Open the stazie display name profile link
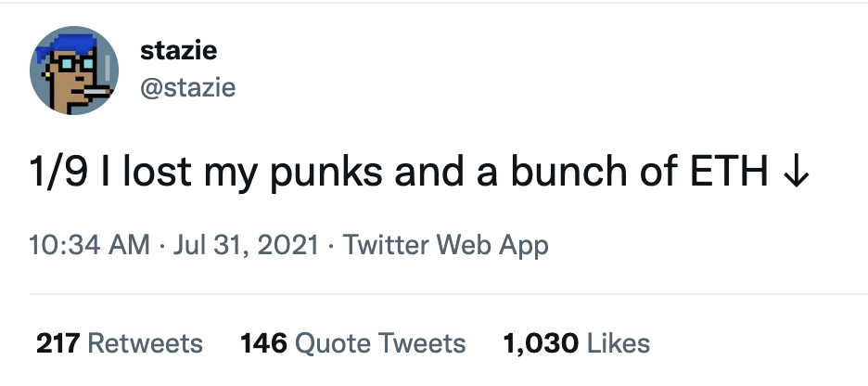The image size is (868, 386). point(178,51)
